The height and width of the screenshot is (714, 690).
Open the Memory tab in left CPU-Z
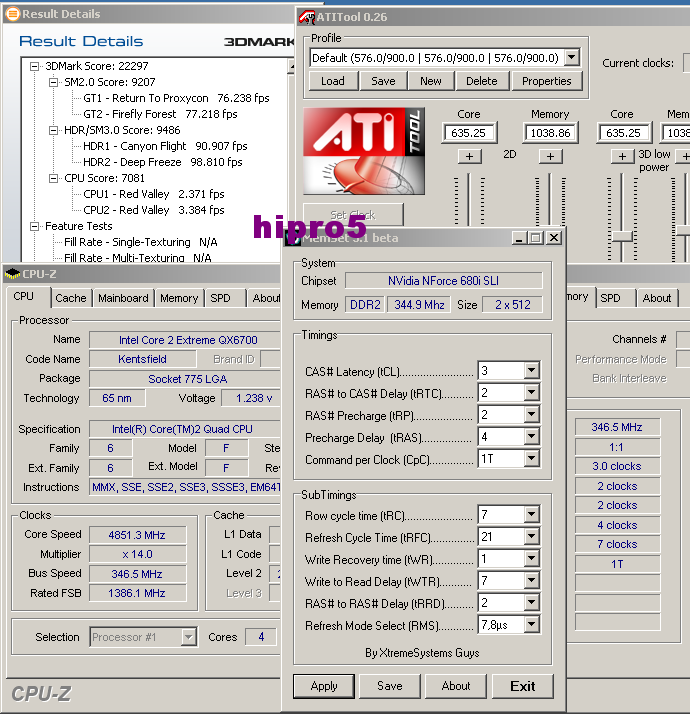(x=179, y=298)
